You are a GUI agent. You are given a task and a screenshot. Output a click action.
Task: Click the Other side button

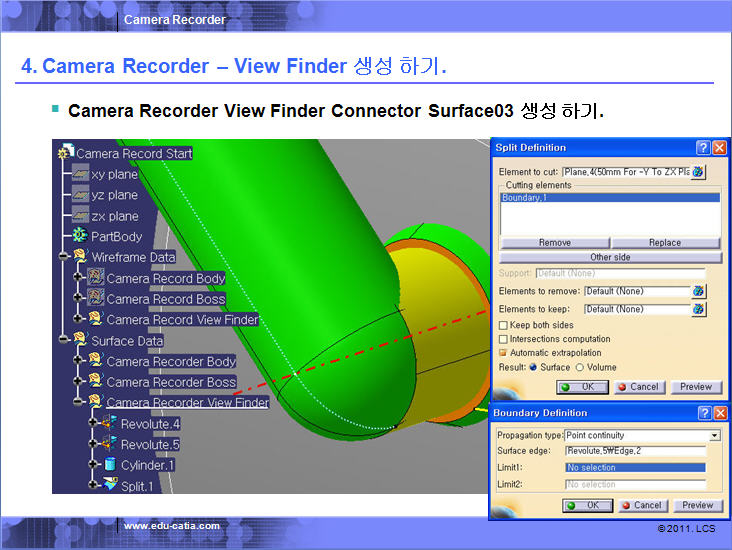click(x=609, y=257)
